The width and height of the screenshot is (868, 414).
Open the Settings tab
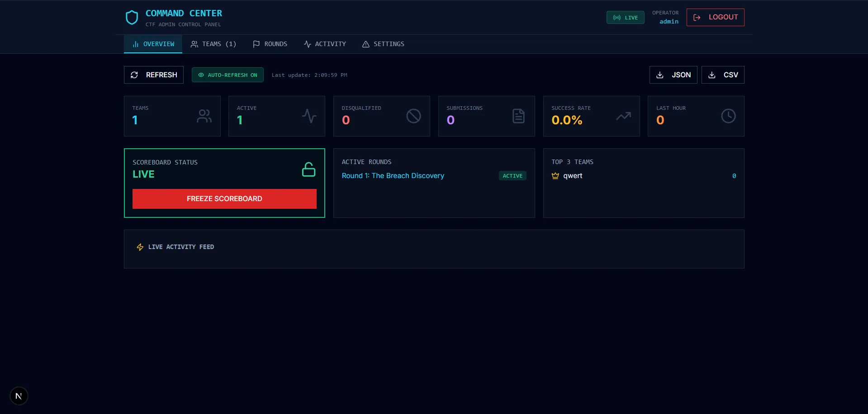pos(383,44)
